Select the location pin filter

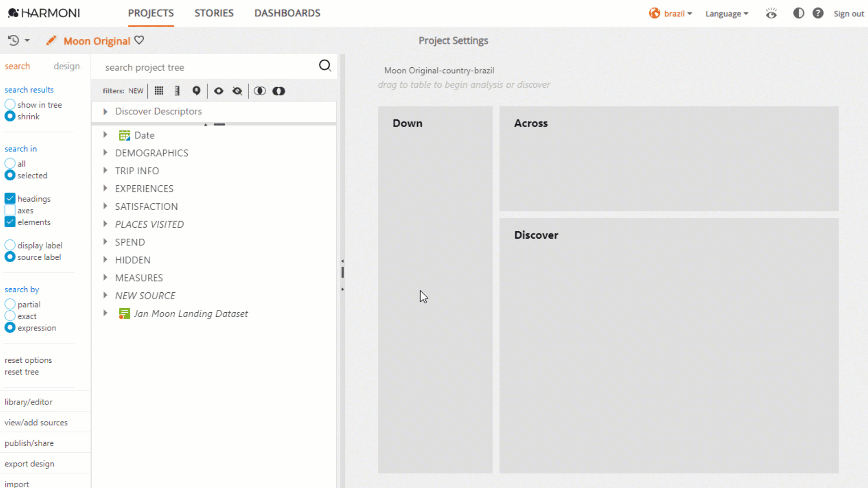click(196, 91)
